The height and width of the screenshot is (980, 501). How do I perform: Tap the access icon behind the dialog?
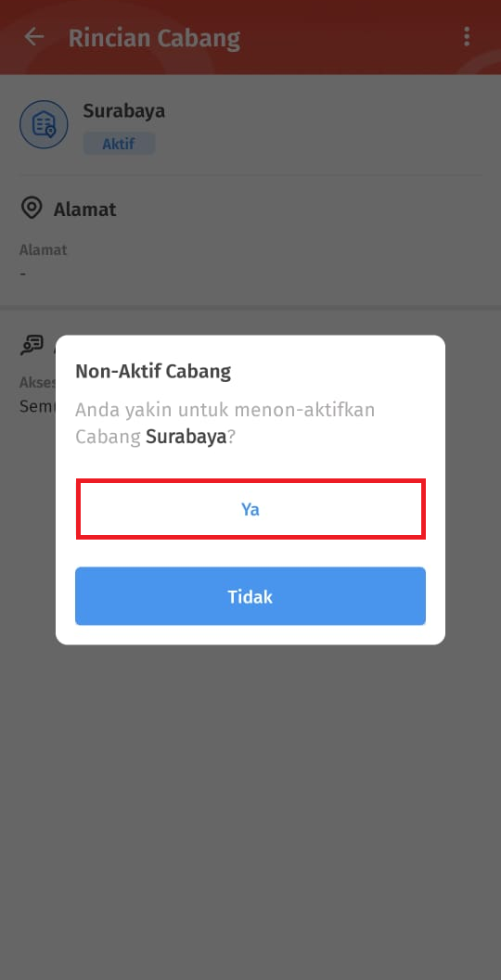pos(32,345)
